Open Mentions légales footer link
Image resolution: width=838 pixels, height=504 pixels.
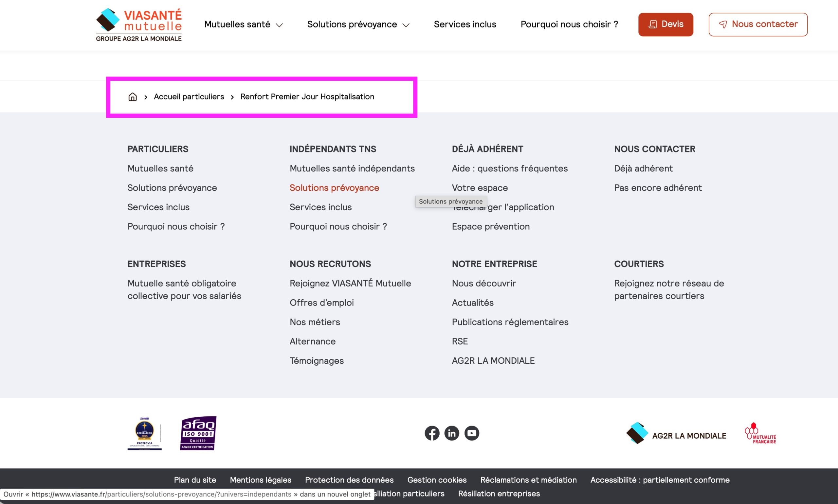coord(261,480)
